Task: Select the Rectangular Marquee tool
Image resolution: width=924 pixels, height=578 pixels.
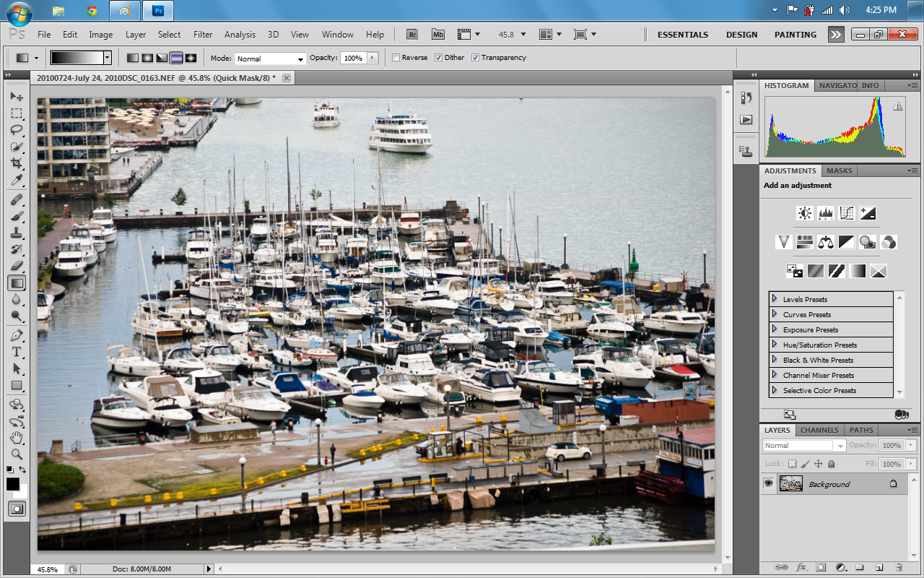Action: point(17,114)
